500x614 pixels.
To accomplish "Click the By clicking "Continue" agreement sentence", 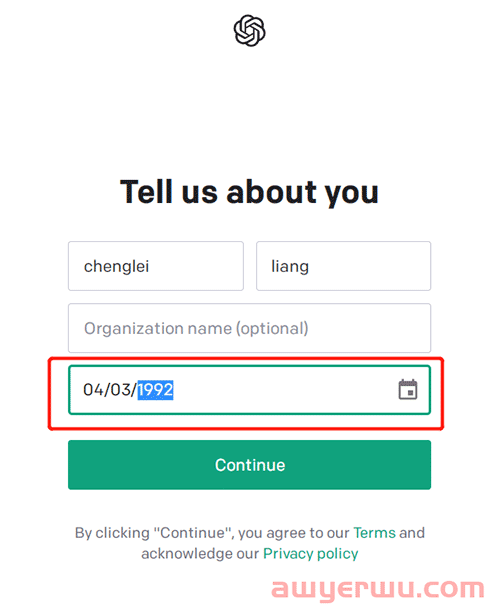I will point(249,544).
